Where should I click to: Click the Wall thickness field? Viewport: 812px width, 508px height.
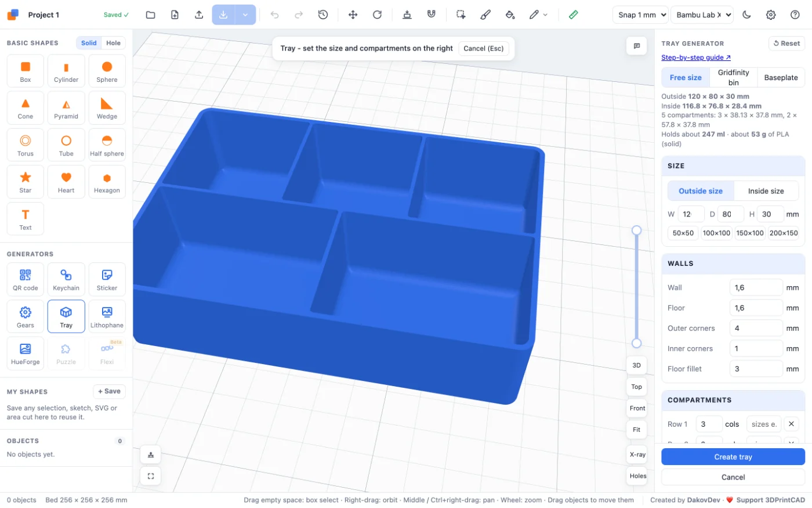tap(756, 287)
